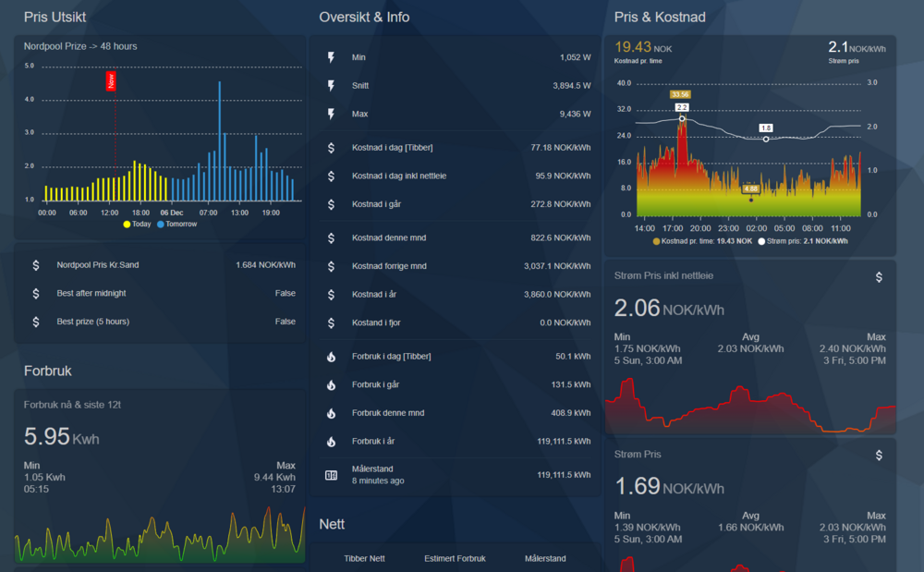Select the Tibber Nett column label
This screenshot has height=572, width=924.
point(364,558)
